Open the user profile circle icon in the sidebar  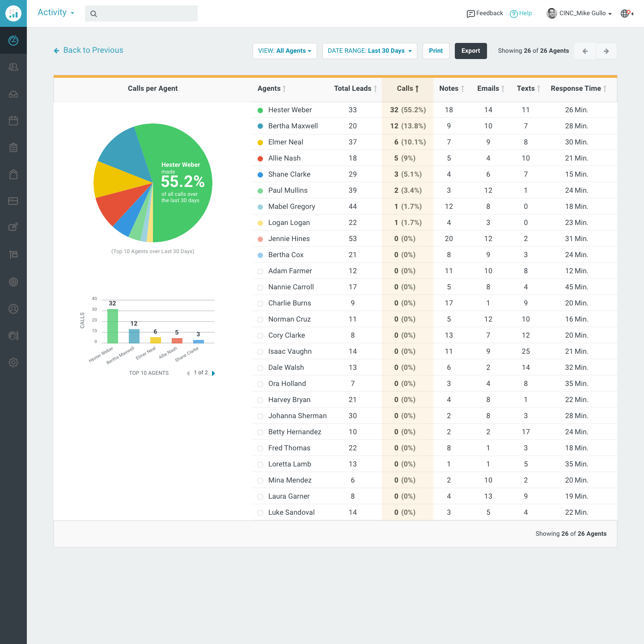pos(13,309)
